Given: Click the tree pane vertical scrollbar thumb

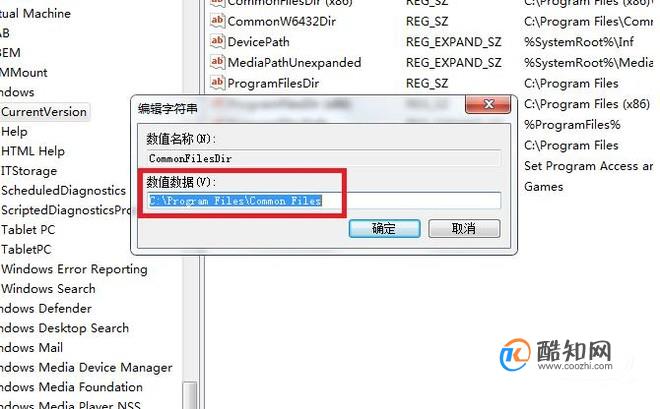Looking at the screenshot, I should tap(190, 395).
